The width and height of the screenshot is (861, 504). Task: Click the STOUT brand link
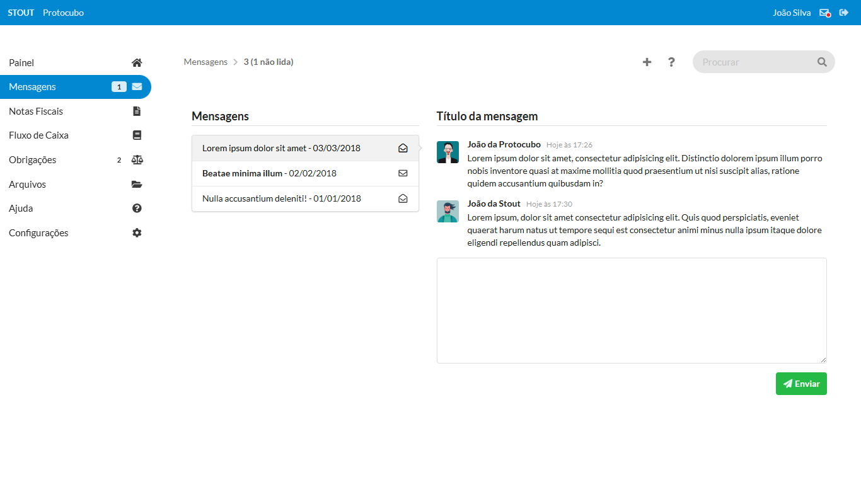click(x=21, y=13)
